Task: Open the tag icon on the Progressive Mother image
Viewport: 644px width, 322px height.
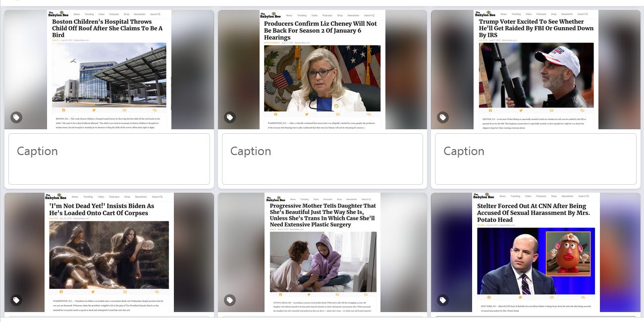Action: pyautogui.click(x=230, y=300)
